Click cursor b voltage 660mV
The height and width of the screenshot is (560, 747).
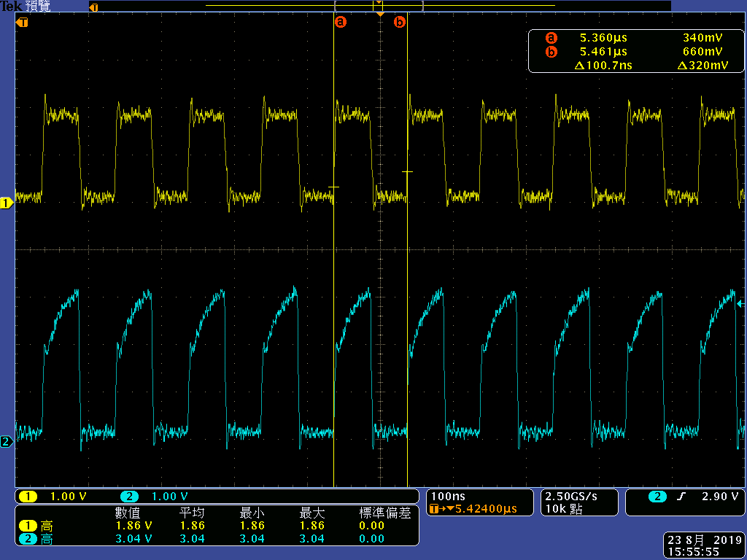(x=703, y=52)
